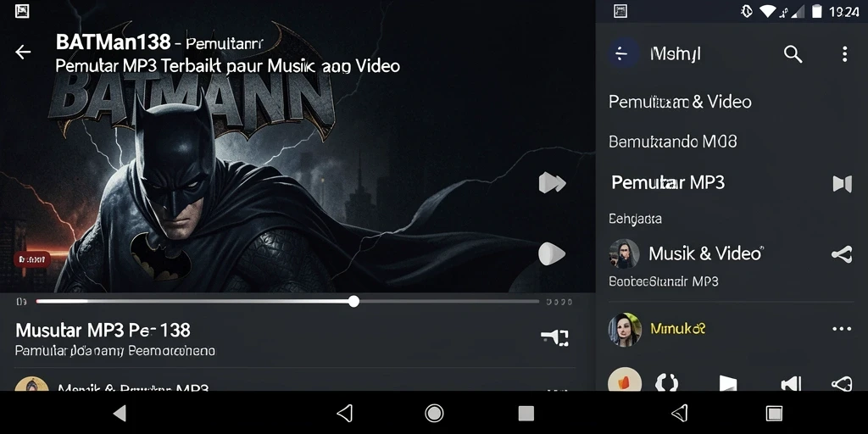Click the avatar next to Musik & Video
Screen dimensions: 868x434
624,254
